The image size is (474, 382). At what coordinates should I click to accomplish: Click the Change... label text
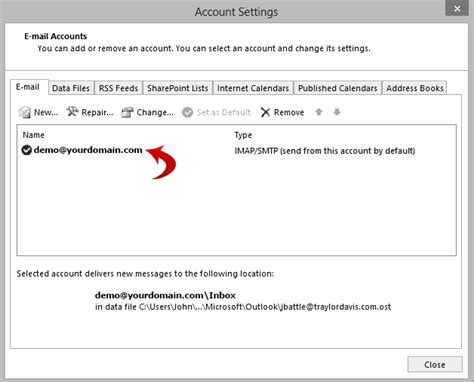coord(155,112)
